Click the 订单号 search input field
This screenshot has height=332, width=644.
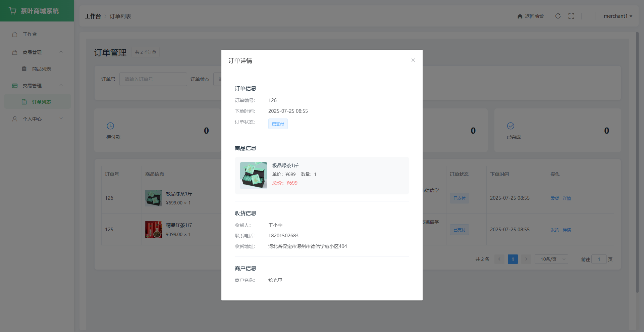(x=153, y=79)
